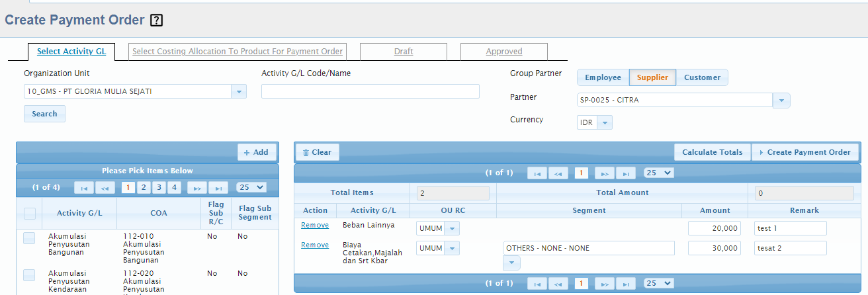Click next-page icon in top right paginator
This screenshot has height=295, width=868.
pyautogui.click(x=604, y=173)
